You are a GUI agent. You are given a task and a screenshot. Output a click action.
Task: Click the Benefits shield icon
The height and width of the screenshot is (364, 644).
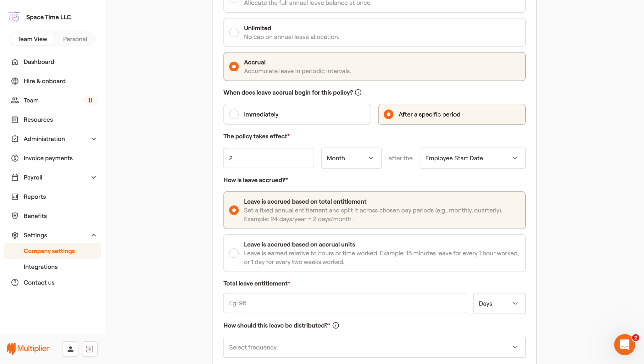(x=15, y=216)
